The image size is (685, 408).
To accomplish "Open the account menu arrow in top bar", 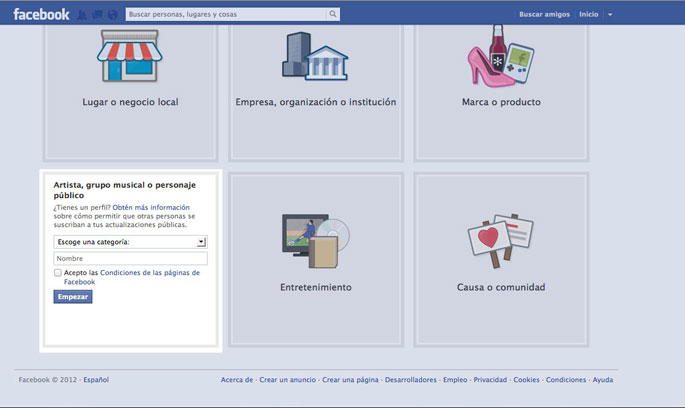I will coord(610,14).
